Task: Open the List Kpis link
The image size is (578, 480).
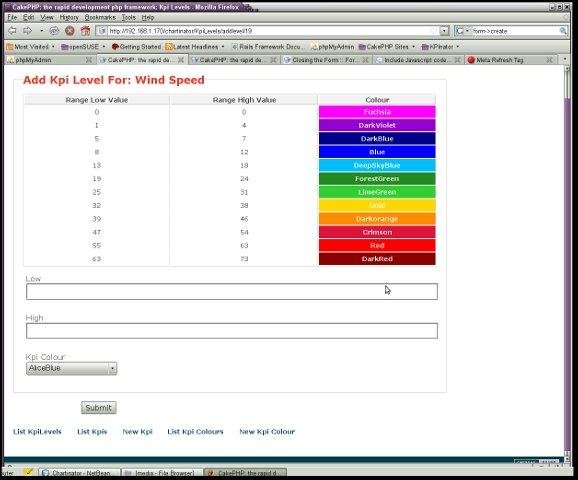Action: coord(92,432)
